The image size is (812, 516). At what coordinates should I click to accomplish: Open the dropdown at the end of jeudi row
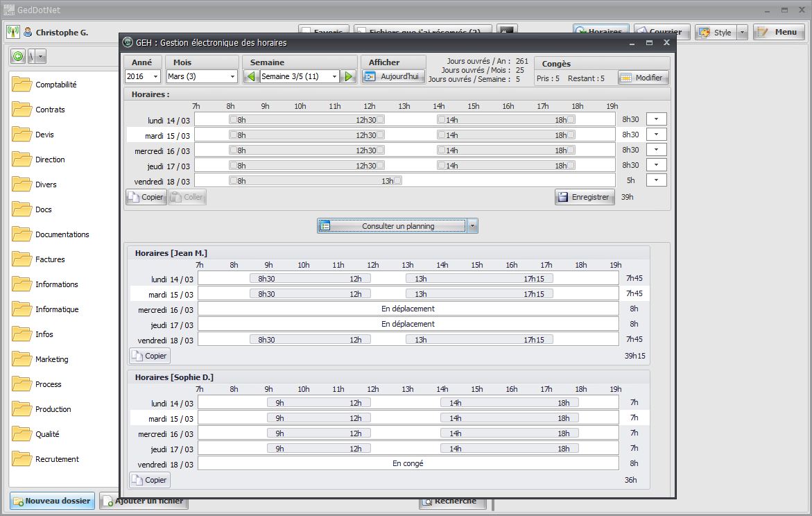pyautogui.click(x=656, y=165)
